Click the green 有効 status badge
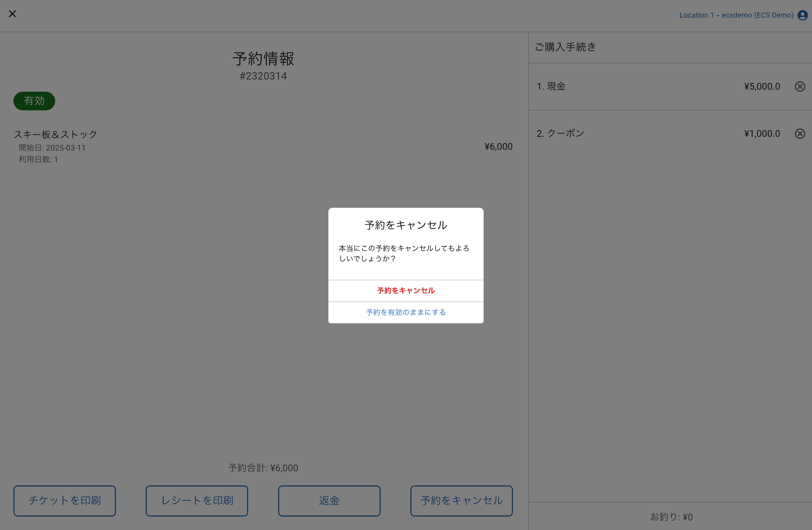The image size is (812, 530). click(x=34, y=101)
